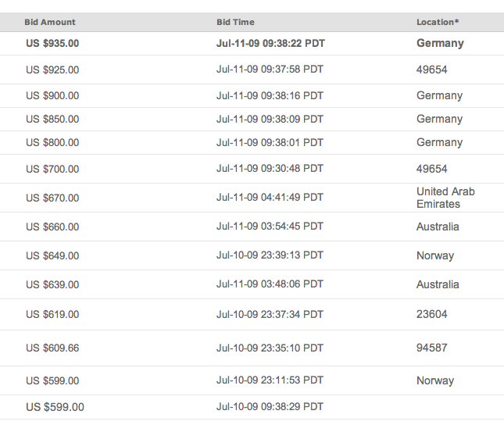
Task: Select bid time Jul-11-09 03:54:45 PDT
Action: [x=270, y=227]
